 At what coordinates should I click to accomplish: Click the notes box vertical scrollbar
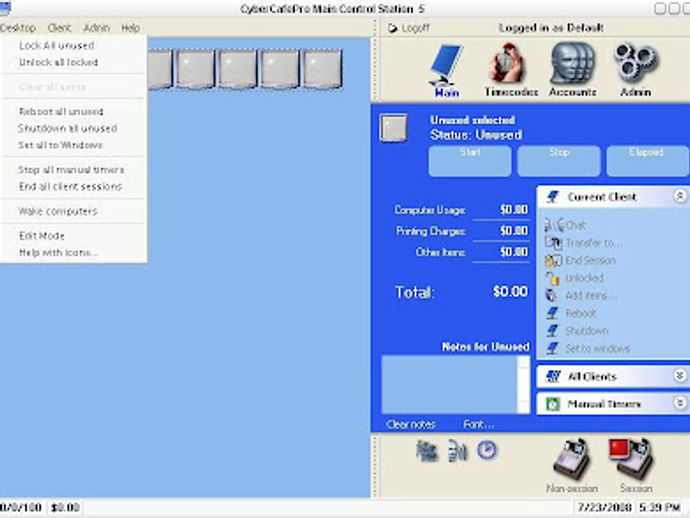click(524, 385)
